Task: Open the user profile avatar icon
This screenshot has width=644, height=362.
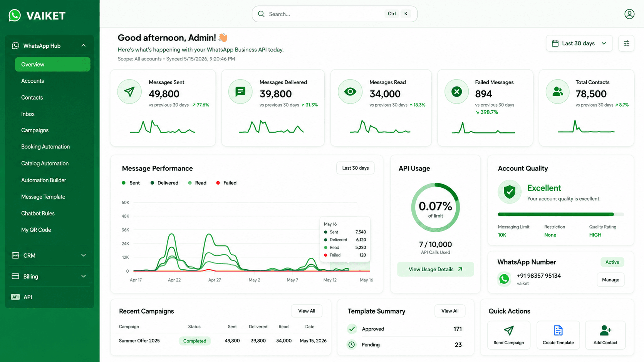Action: pos(629,14)
